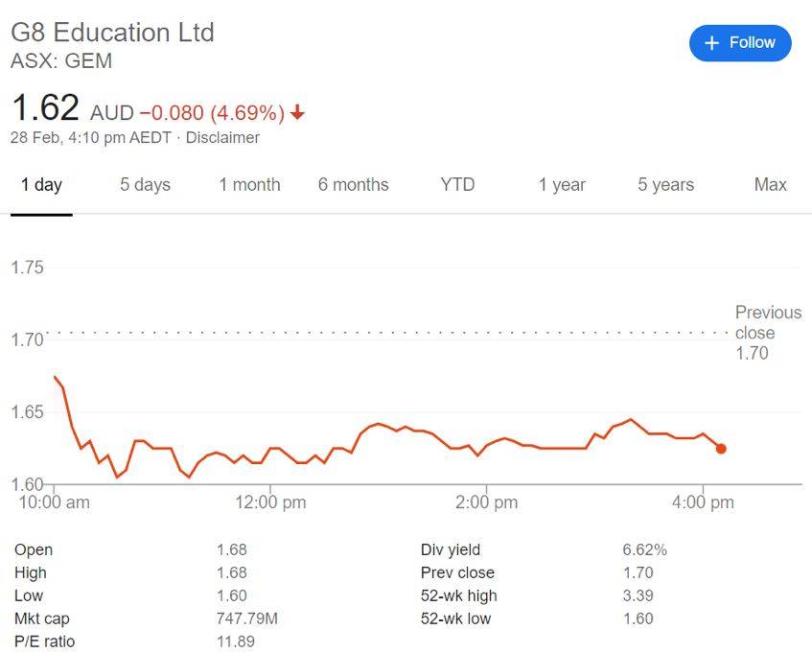
Task: Click the Div yield value 6.62%
Action: point(645,549)
